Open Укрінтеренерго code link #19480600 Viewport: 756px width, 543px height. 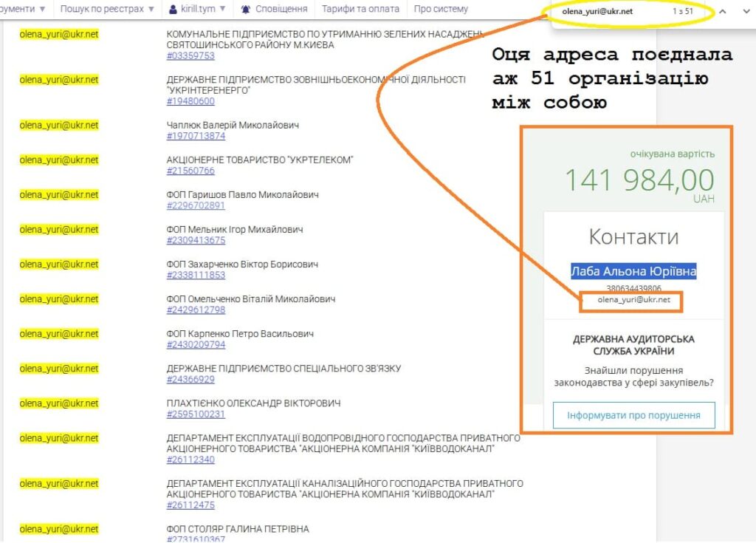[x=190, y=101]
